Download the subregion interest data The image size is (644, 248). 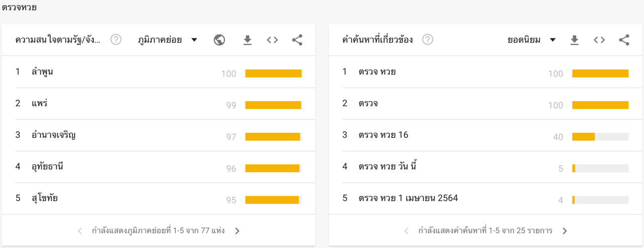(247, 40)
